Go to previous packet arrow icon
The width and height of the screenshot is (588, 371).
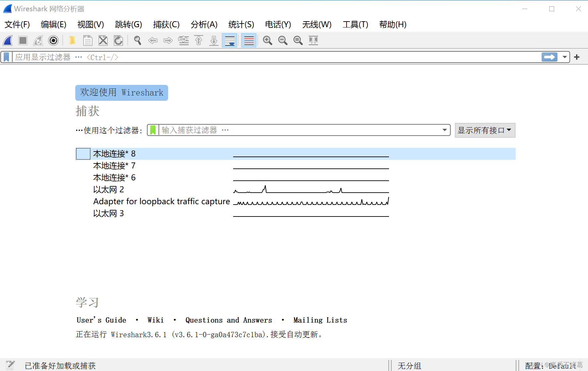[153, 40]
